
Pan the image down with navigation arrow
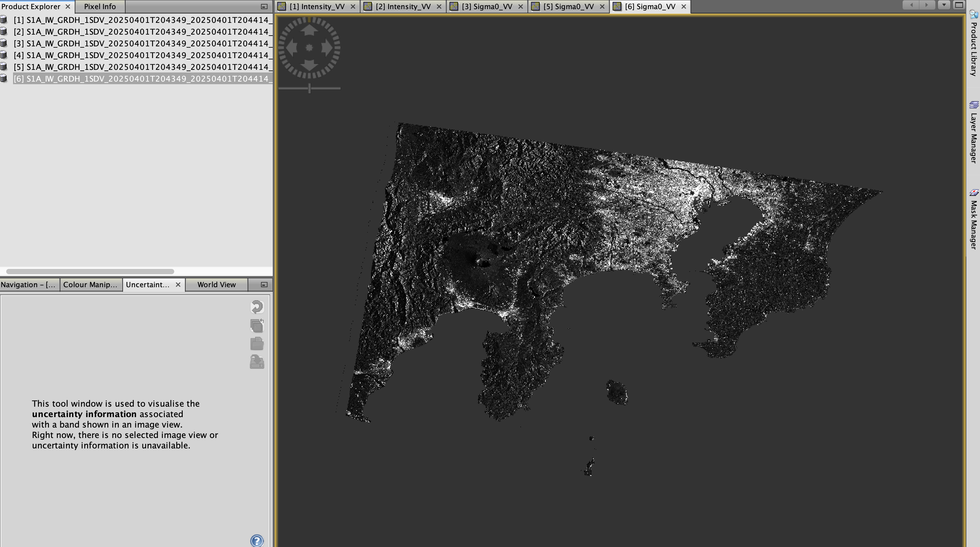point(309,65)
